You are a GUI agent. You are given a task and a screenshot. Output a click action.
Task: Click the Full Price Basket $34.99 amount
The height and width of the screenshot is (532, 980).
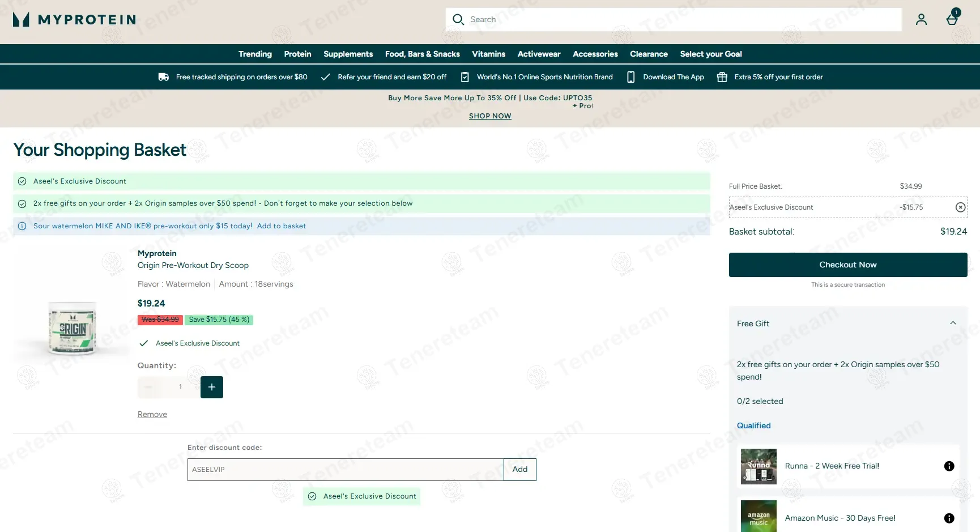(x=910, y=186)
